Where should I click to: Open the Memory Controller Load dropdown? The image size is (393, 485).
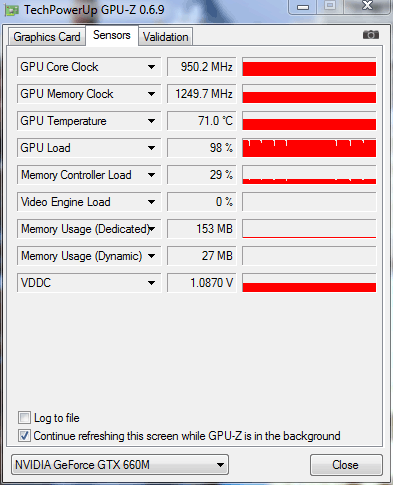151,175
